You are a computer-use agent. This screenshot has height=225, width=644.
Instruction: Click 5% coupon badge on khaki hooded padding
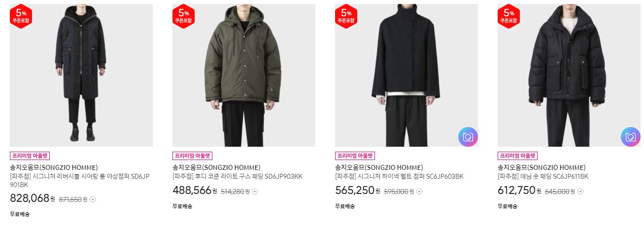183,16
